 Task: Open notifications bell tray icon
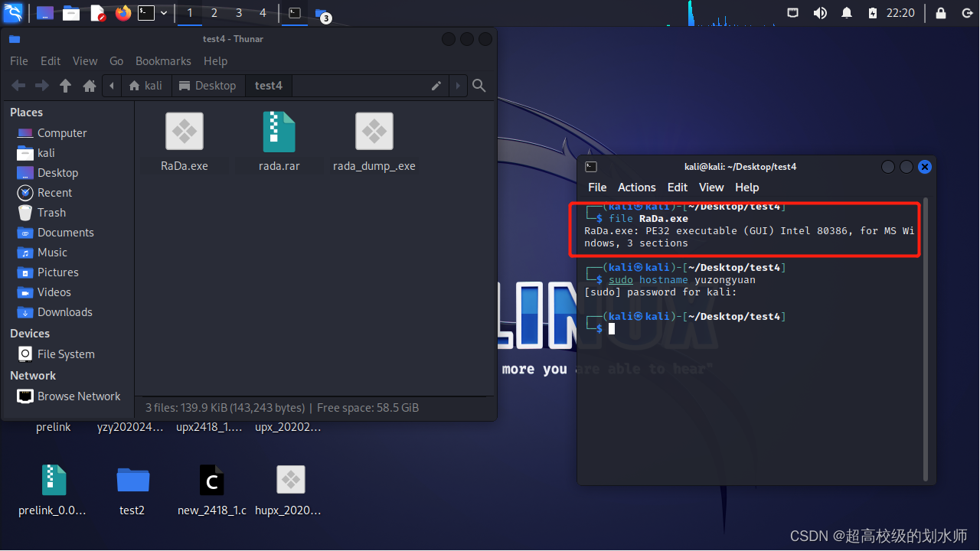point(847,13)
